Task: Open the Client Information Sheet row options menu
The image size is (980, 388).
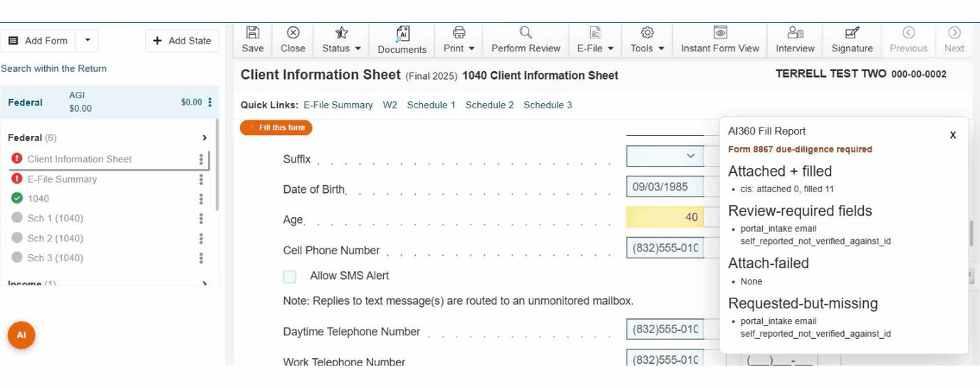Action: point(201,159)
